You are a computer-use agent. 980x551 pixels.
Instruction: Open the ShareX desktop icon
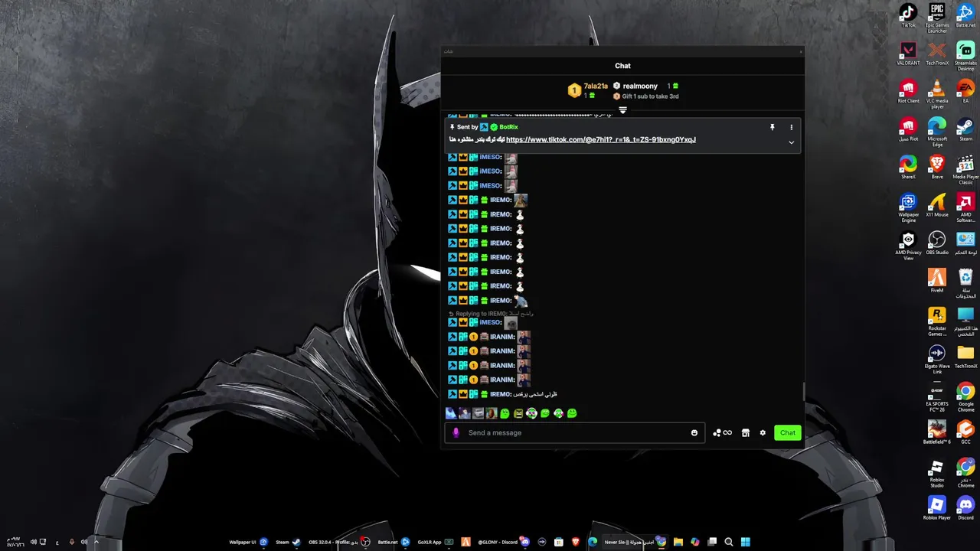coord(908,168)
